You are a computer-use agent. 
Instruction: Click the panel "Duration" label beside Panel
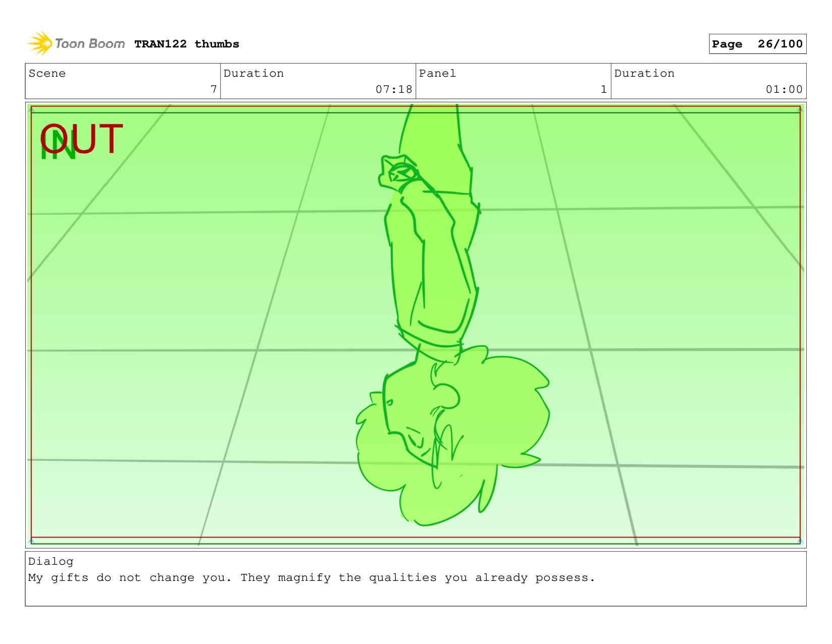(644, 73)
